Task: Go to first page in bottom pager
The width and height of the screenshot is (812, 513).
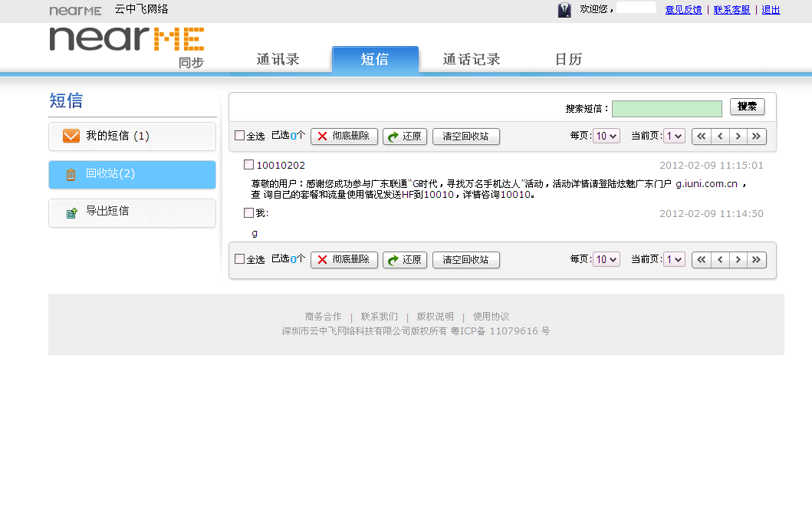Action: coord(701,259)
